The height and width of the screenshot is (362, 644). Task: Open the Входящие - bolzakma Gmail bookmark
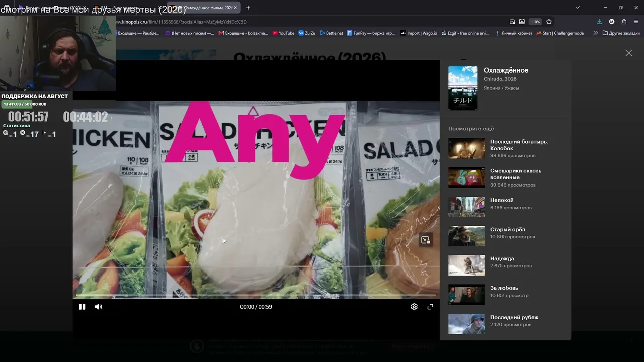[x=243, y=33]
